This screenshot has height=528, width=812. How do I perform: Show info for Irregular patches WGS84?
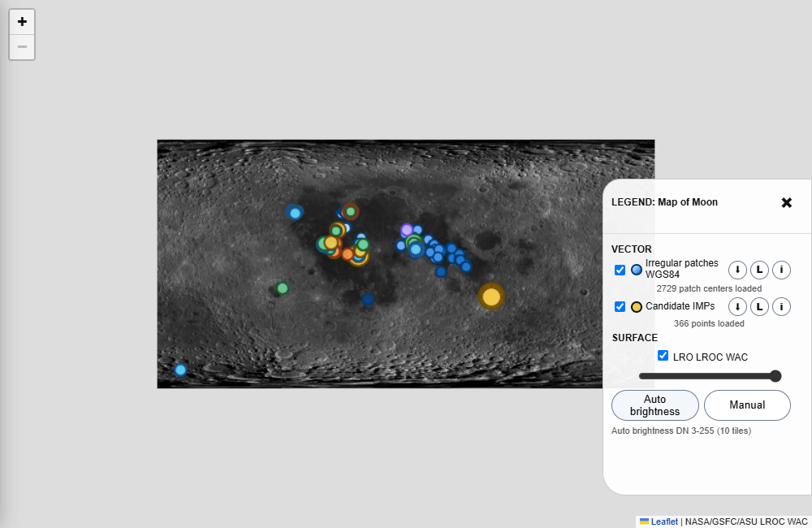pos(781,270)
